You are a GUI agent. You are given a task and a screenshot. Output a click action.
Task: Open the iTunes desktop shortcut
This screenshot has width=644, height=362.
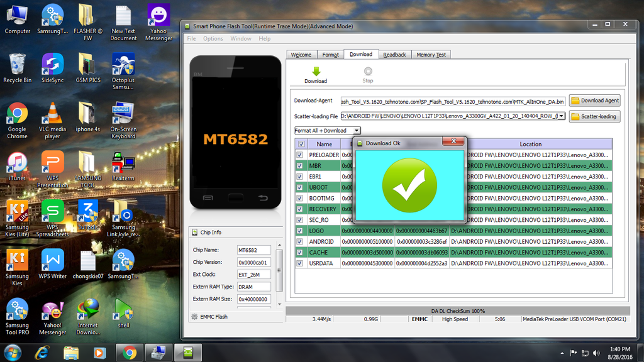[17, 163]
